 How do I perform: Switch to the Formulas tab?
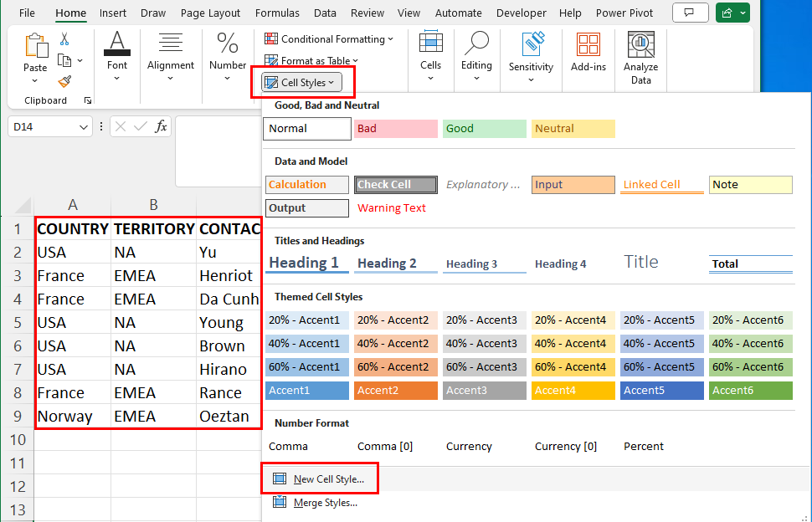[x=277, y=13]
